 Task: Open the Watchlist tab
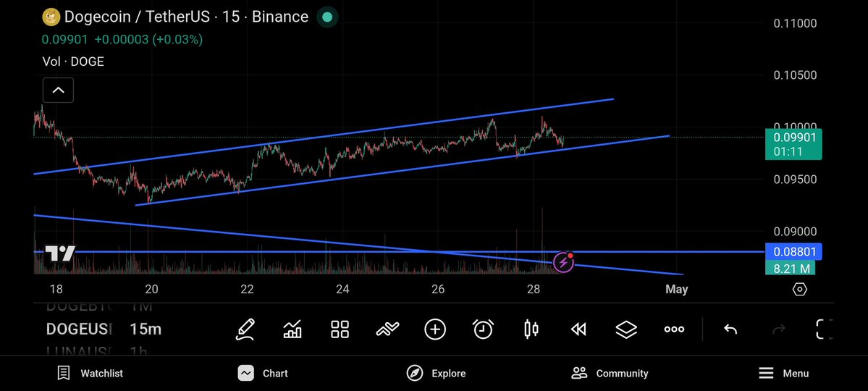click(x=90, y=374)
